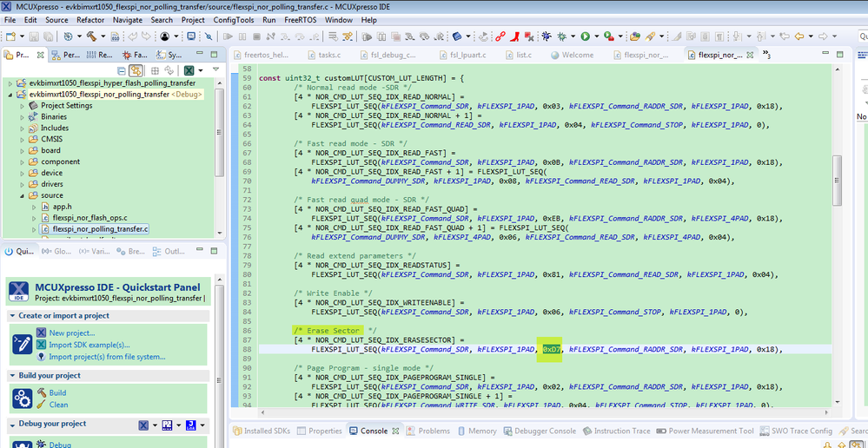Click the New file toolbar icon

(x=10, y=36)
